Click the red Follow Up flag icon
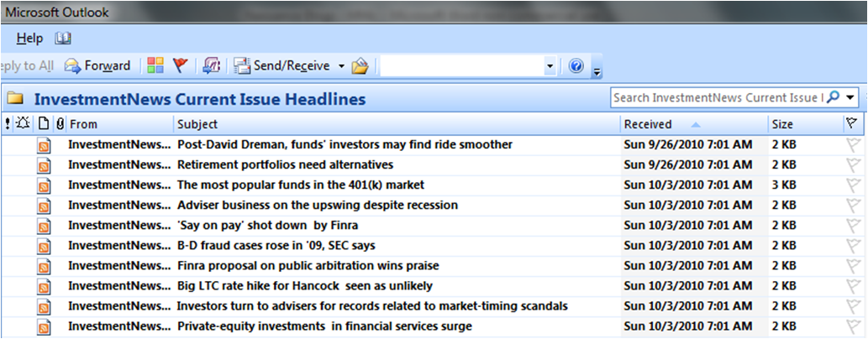The width and height of the screenshot is (868, 339). tap(181, 65)
